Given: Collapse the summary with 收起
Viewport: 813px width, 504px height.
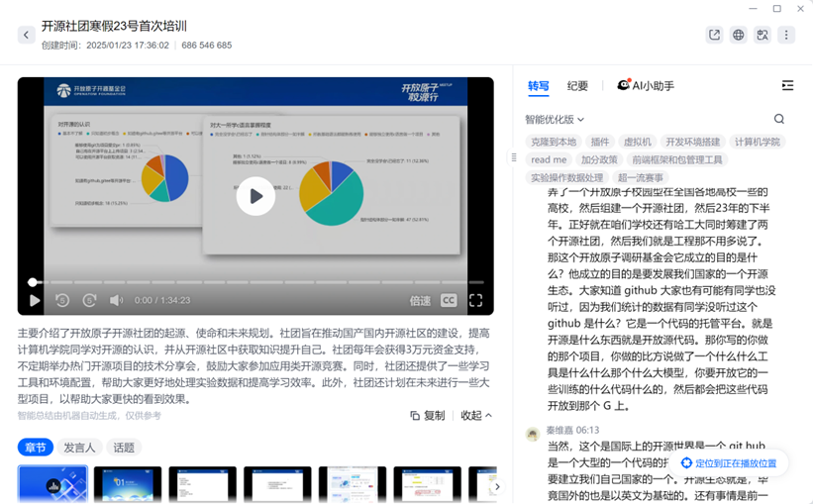Looking at the screenshot, I should coord(476,416).
